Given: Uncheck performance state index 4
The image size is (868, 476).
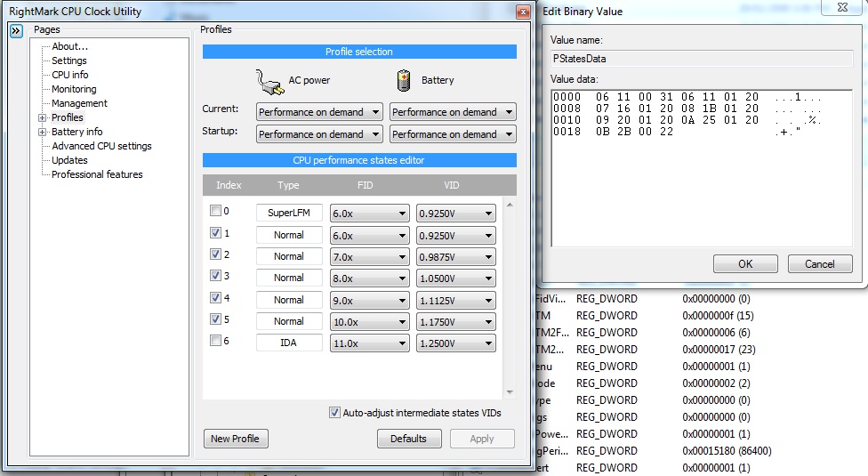Looking at the screenshot, I should click(215, 297).
